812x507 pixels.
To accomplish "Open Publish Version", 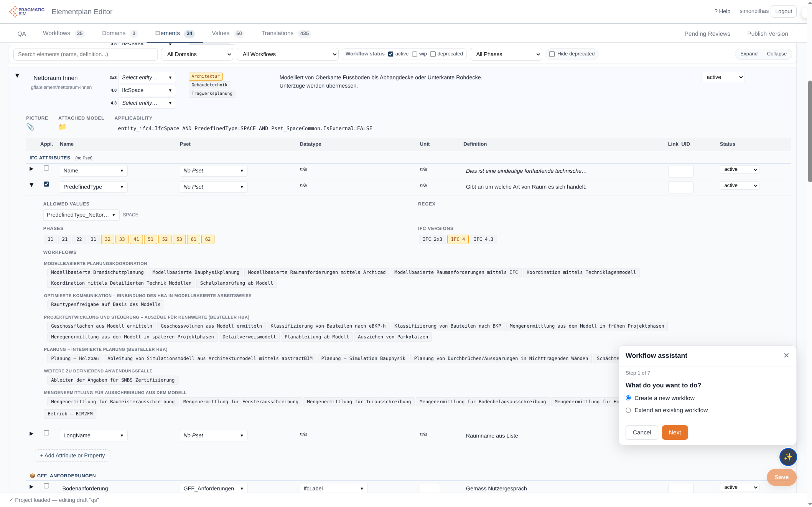I will pos(767,34).
